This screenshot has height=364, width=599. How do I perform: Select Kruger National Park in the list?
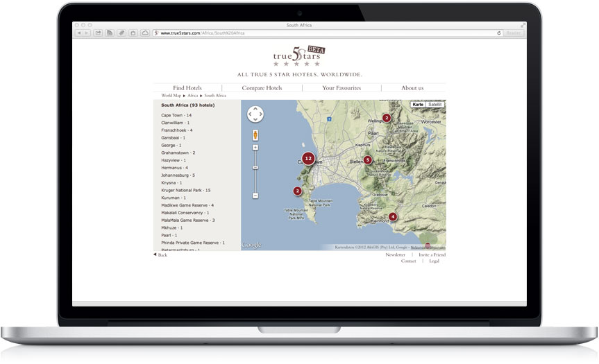[185, 190]
